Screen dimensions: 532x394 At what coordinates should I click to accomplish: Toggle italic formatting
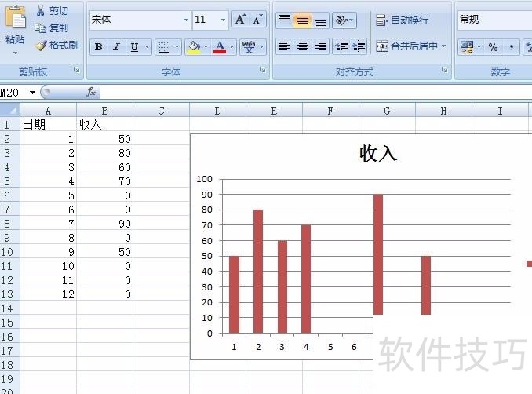[116, 47]
